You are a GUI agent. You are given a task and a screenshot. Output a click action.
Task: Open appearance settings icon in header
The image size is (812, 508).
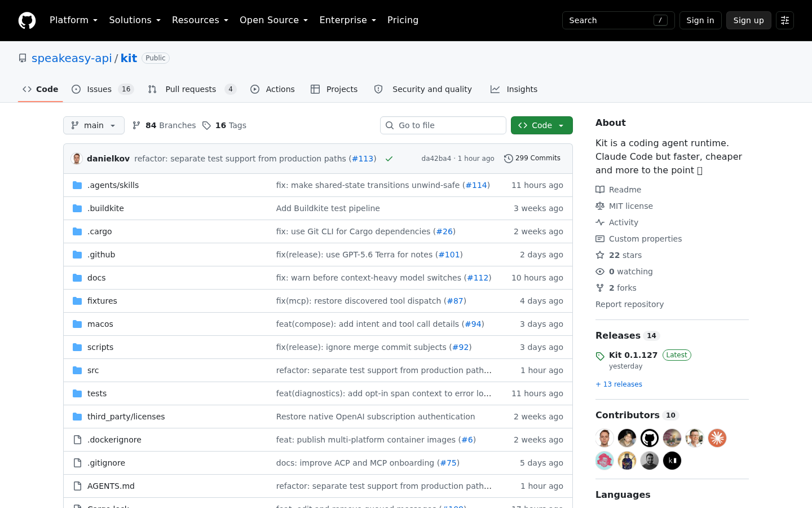point(785,20)
